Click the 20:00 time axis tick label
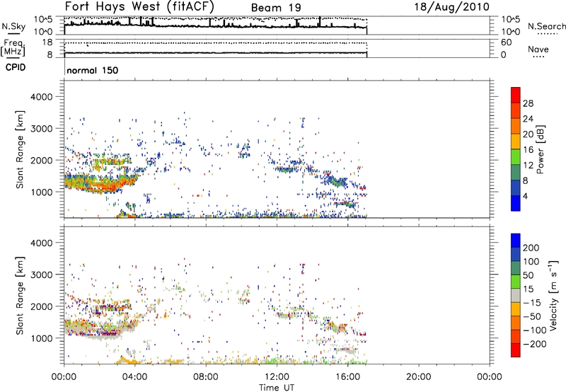566x392 pixels. click(419, 377)
